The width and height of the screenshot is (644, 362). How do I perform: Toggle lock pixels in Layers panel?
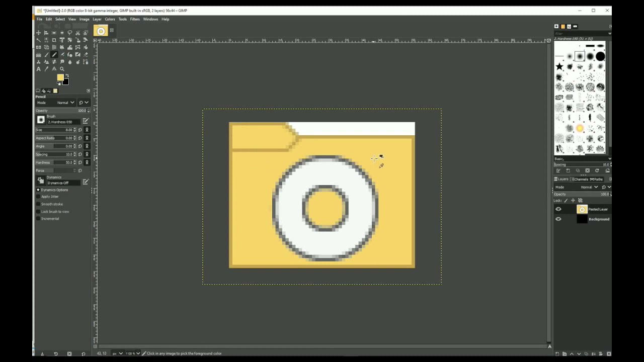(566, 201)
